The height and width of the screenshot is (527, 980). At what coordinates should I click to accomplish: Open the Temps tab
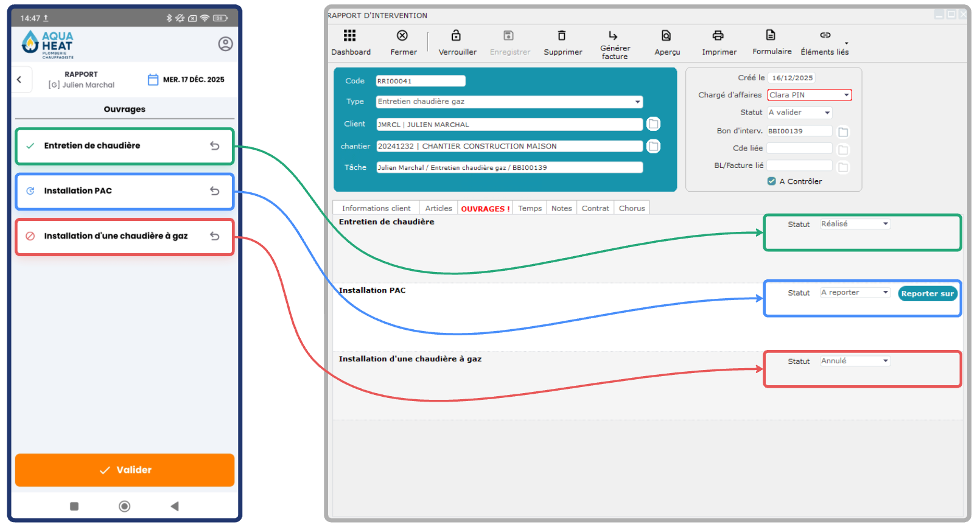click(x=530, y=208)
